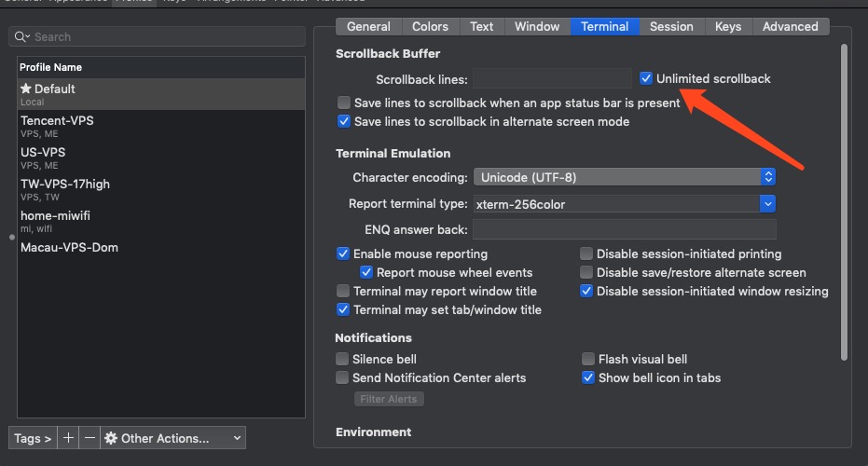Screen dimensions: 868x466
Task: Open Other Actions gear menu
Action: tap(172, 438)
